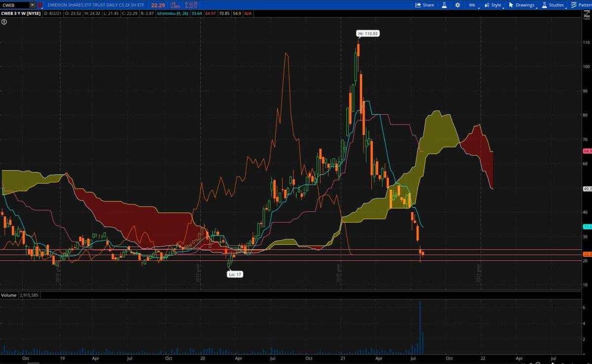Click the Hi: 110.93 price bubble

(368, 34)
